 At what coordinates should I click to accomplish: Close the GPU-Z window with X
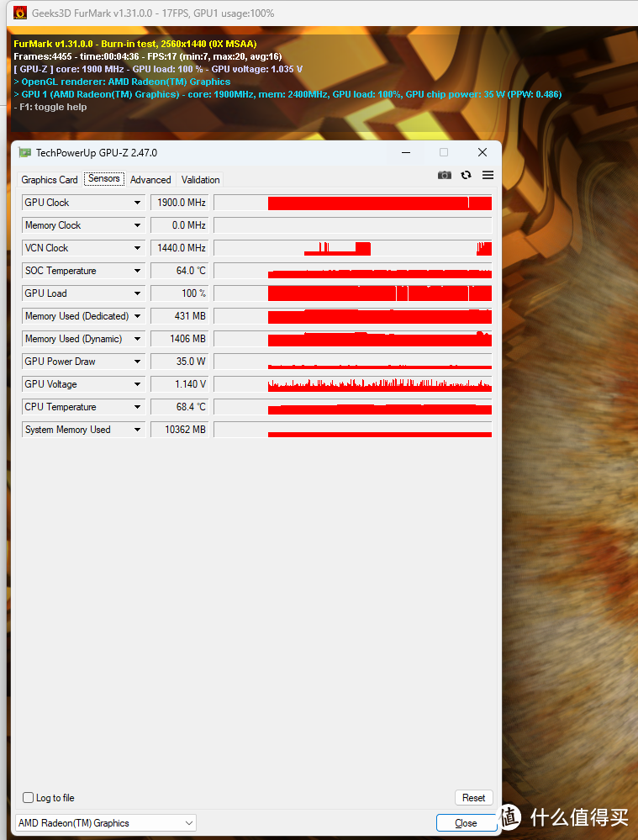(x=482, y=153)
